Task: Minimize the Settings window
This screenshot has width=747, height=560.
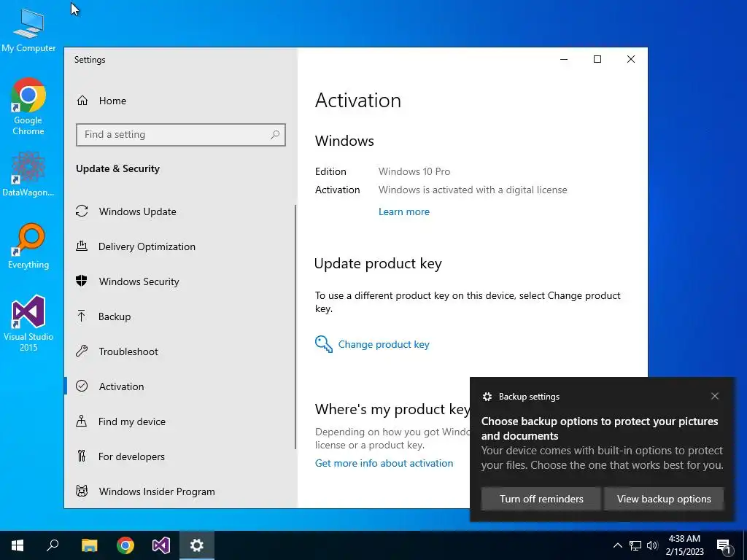Action: tap(564, 59)
